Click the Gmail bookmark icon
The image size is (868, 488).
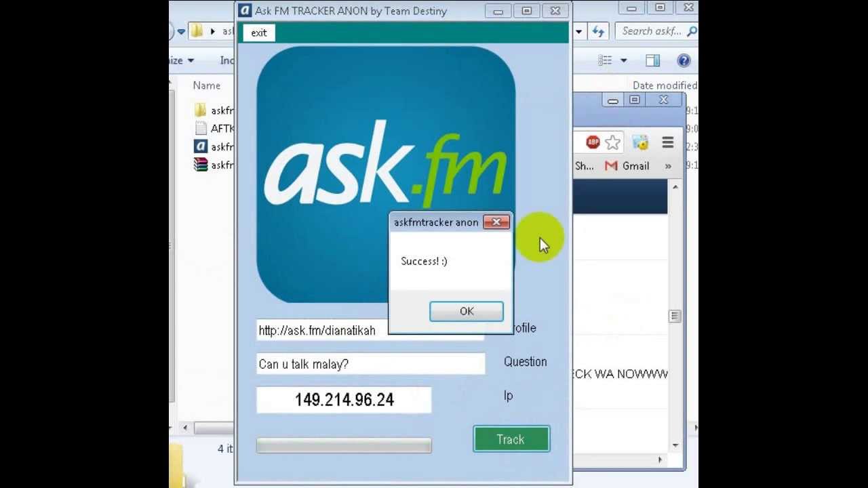pyautogui.click(x=611, y=166)
